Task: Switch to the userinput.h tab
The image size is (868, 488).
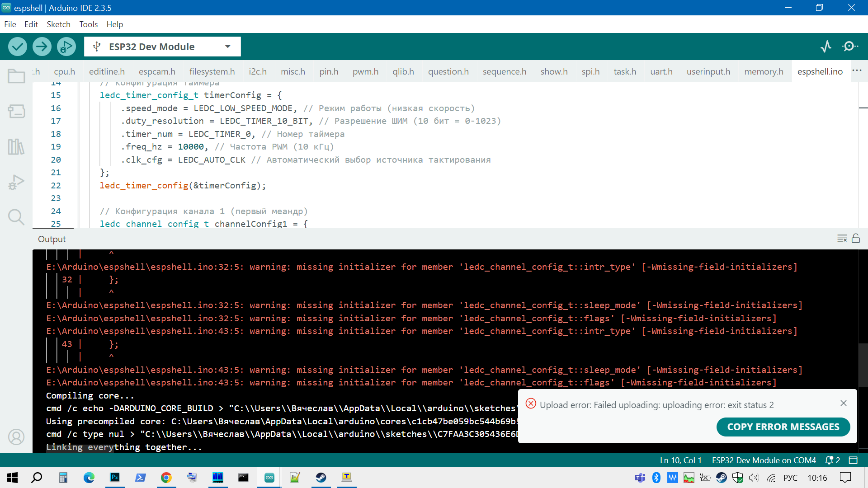Action: (708, 71)
